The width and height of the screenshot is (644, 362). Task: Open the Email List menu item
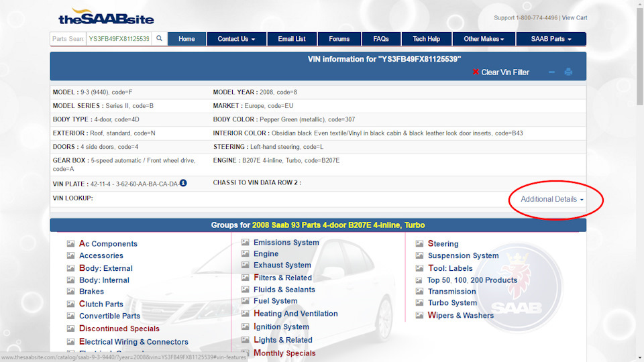(292, 39)
